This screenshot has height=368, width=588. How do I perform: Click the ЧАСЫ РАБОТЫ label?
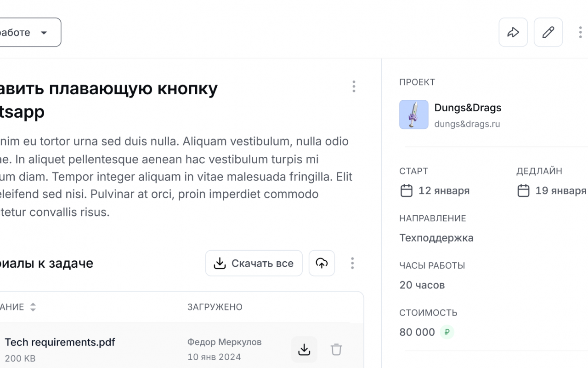[432, 265]
